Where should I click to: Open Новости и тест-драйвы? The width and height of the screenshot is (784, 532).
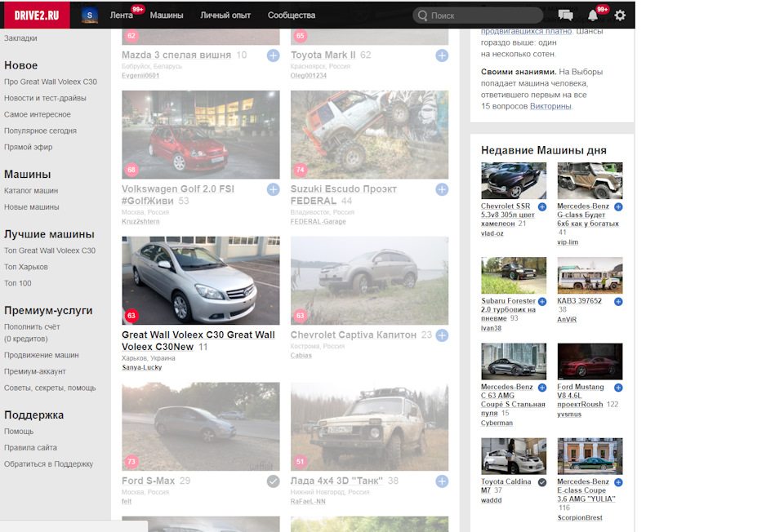[x=45, y=98]
